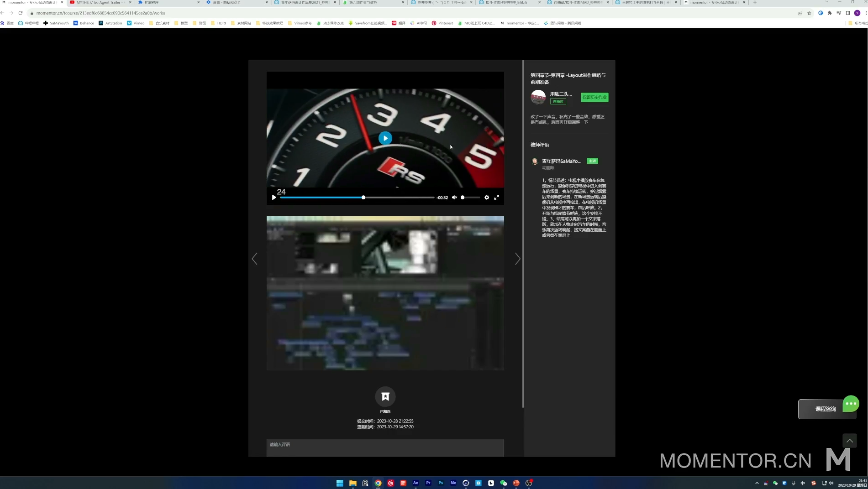Click the back-to-top arrow button
The width and height of the screenshot is (868, 489).
849,441
